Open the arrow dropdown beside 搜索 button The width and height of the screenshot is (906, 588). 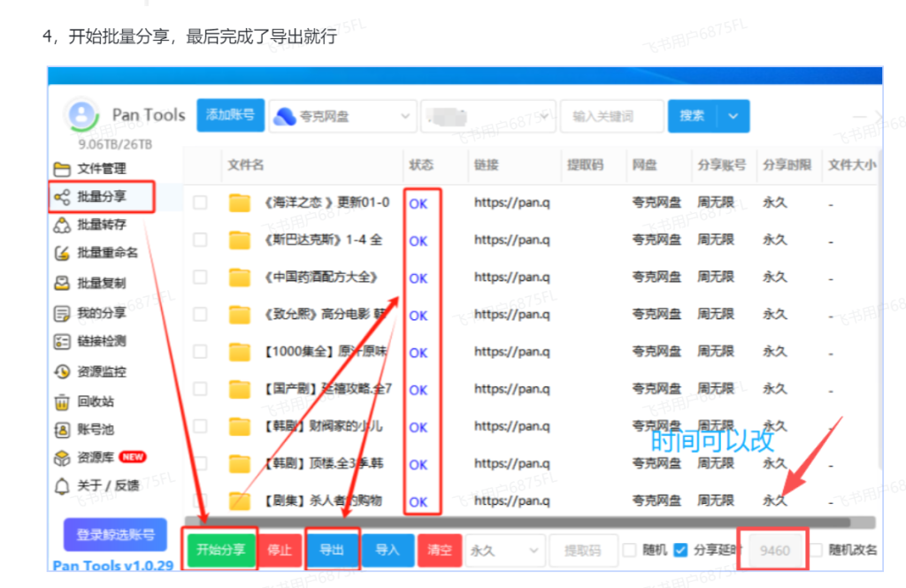(733, 116)
